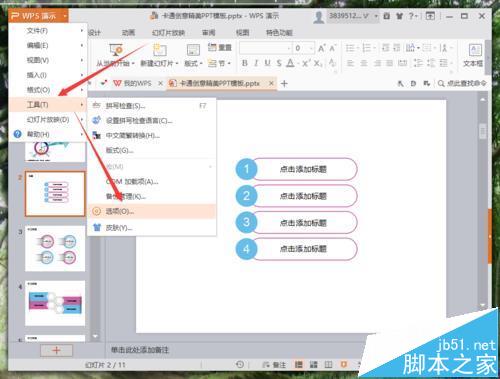Click the font color icon
This screenshot has width=500, height=379.
[x=291, y=63]
